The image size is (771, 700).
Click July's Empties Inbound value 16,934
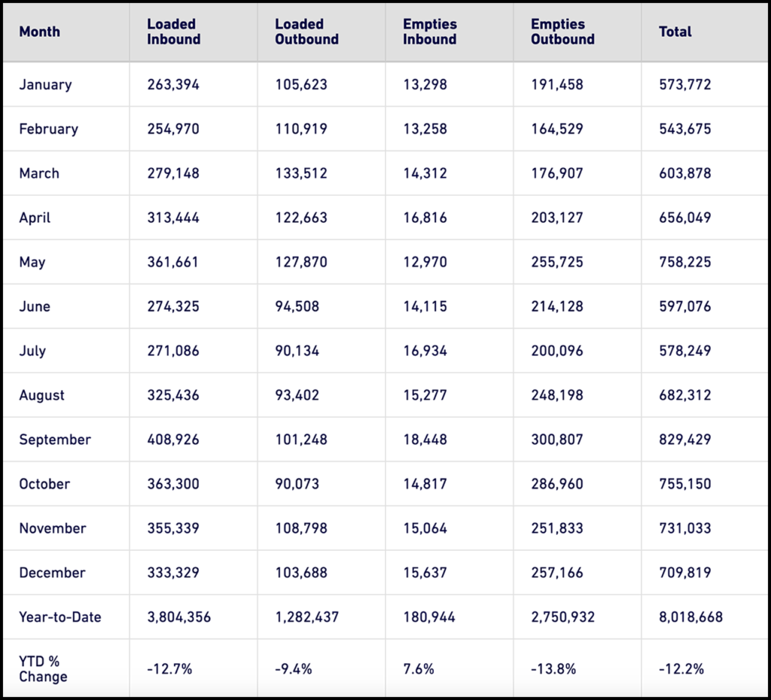click(425, 351)
